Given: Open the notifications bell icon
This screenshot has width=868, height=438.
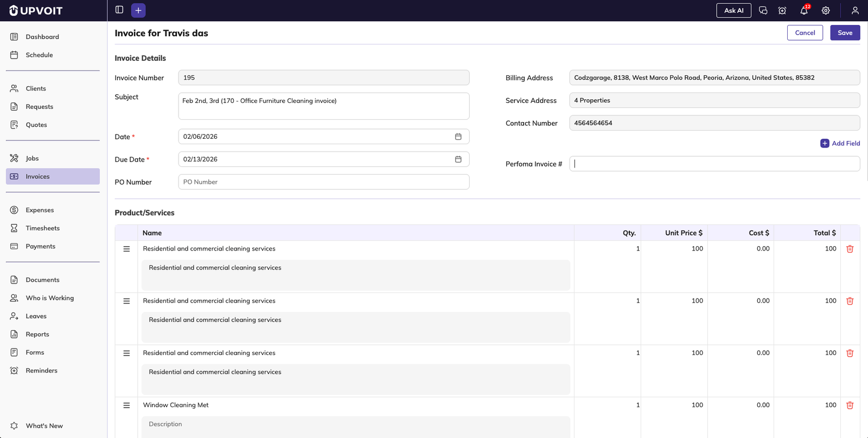Looking at the screenshot, I should pyautogui.click(x=804, y=10).
